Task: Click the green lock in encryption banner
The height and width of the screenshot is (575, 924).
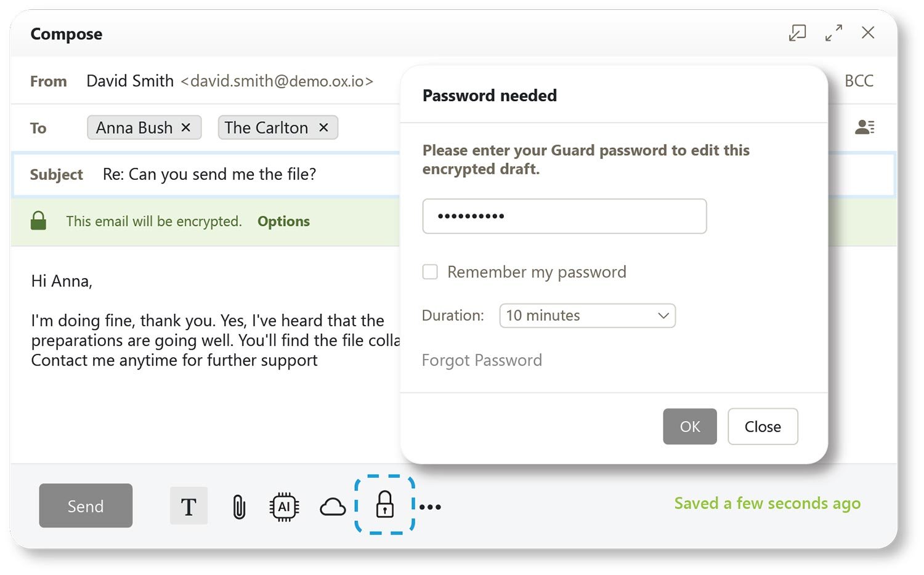Action: pos(38,220)
